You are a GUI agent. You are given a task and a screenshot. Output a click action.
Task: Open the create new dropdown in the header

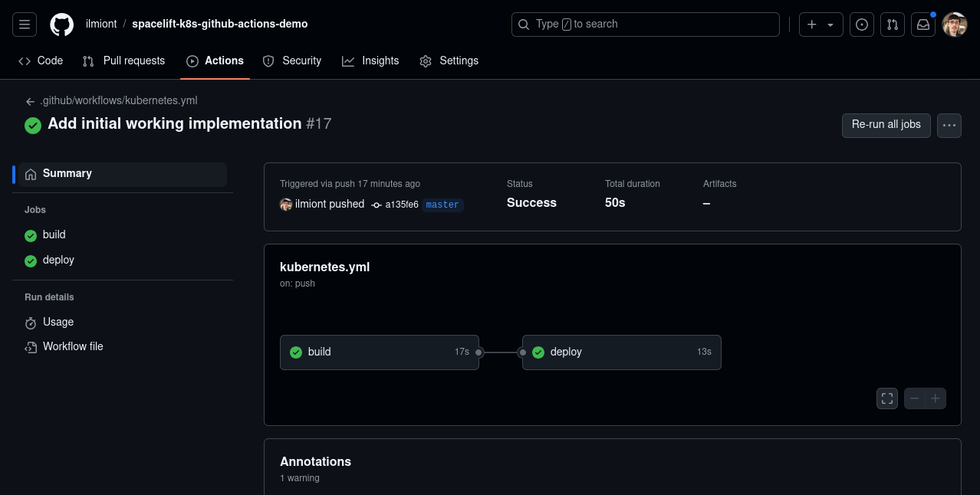[820, 24]
